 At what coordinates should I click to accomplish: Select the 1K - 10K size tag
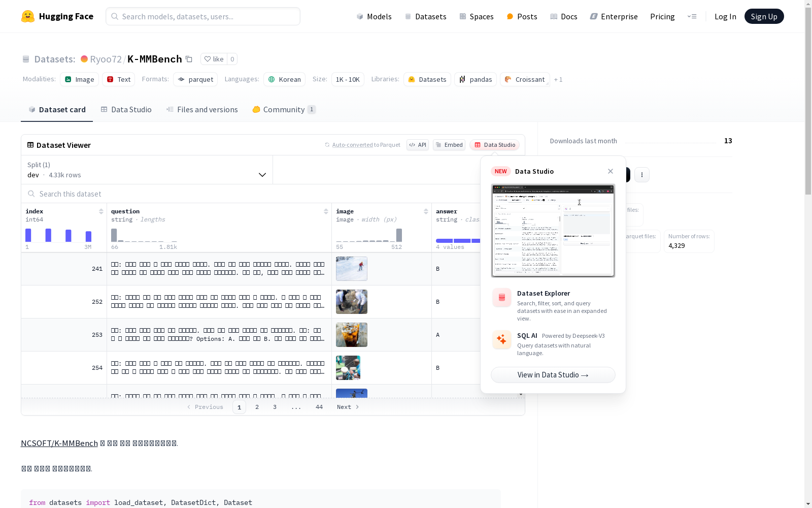[348, 79]
